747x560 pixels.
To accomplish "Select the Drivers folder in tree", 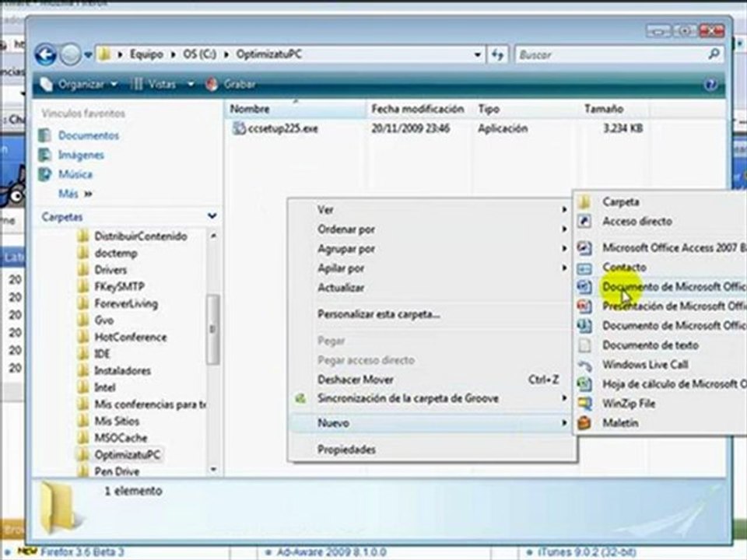I will pos(110,270).
